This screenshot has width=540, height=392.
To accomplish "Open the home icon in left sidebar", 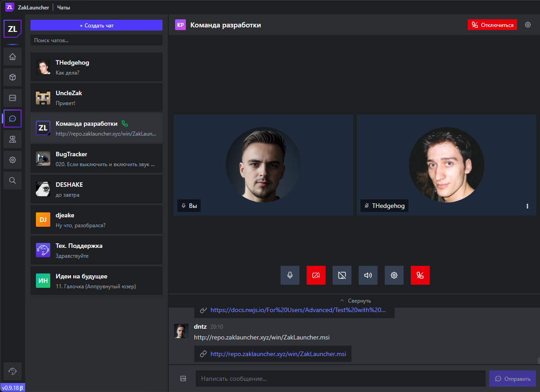I will (x=13, y=57).
